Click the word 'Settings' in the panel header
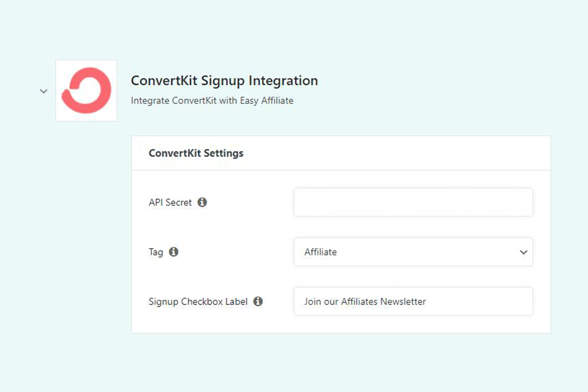Screen dimensions: 588x392 224,153
